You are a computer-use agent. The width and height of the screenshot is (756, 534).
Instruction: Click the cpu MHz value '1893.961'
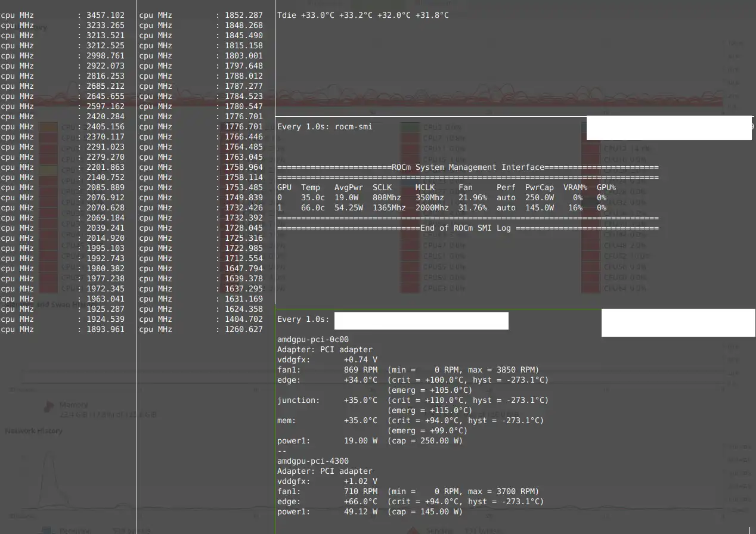tap(106, 329)
